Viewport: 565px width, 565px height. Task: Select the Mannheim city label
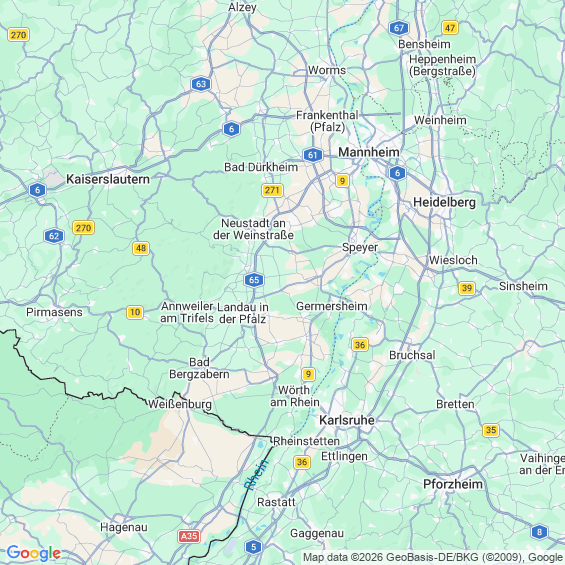[x=368, y=152]
